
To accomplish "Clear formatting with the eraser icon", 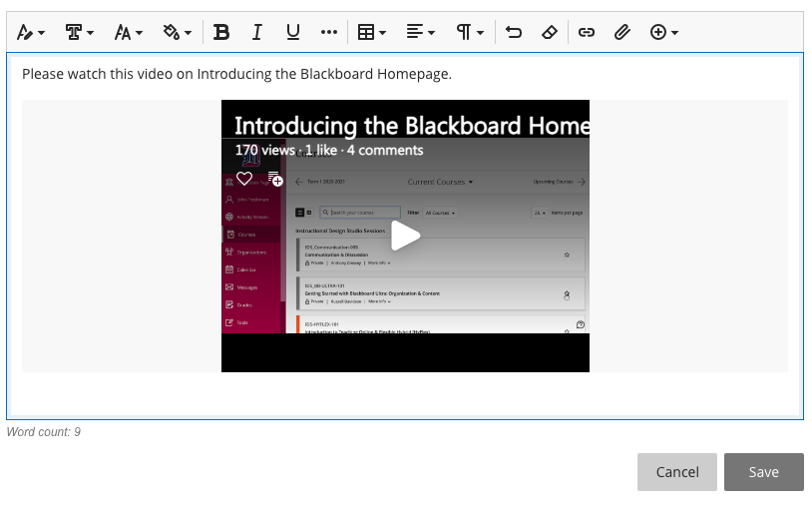I will [550, 32].
